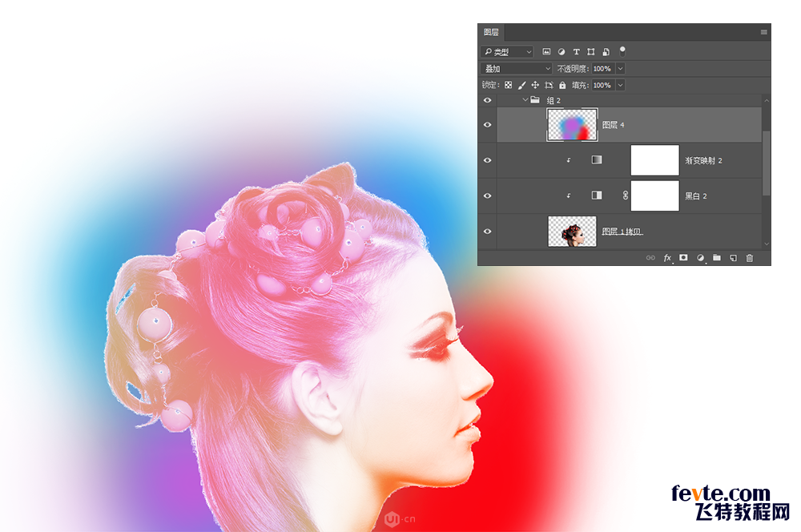Create a new layer with the bottom icon
This screenshot has height=532, width=801.
pos(733,258)
